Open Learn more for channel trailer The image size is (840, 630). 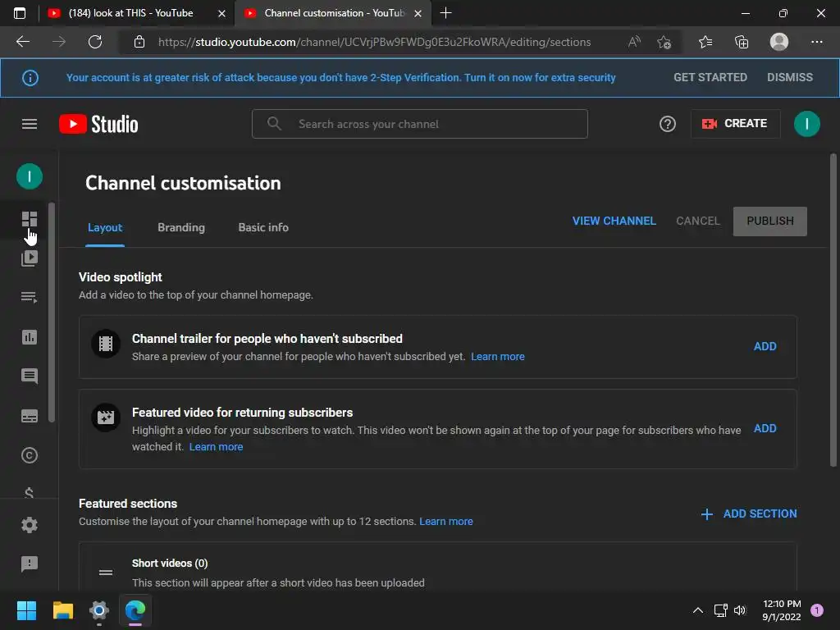(498, 357)
